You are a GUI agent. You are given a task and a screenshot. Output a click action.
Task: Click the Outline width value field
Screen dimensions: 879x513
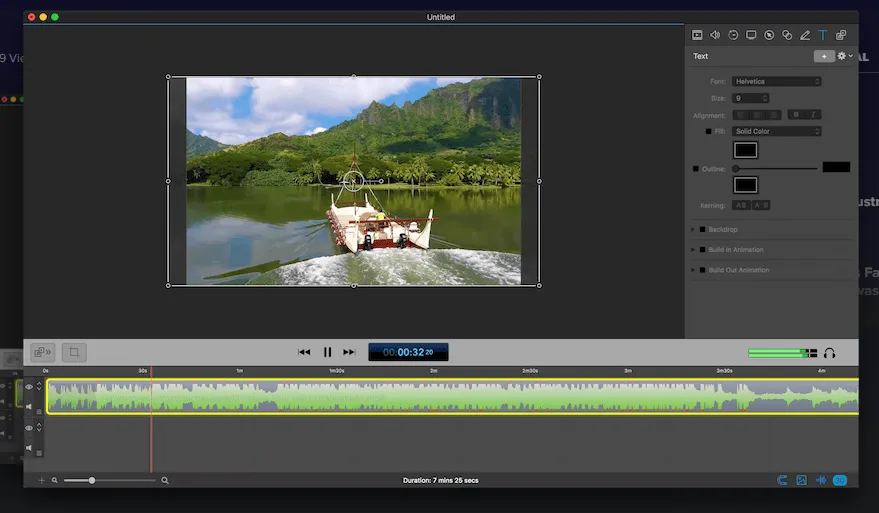836,167
